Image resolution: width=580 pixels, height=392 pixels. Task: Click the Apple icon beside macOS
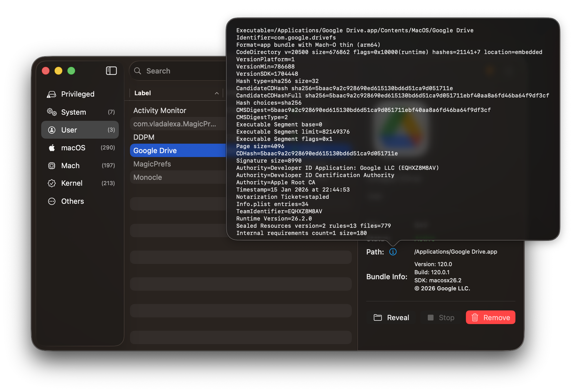[x=52, y=148]
